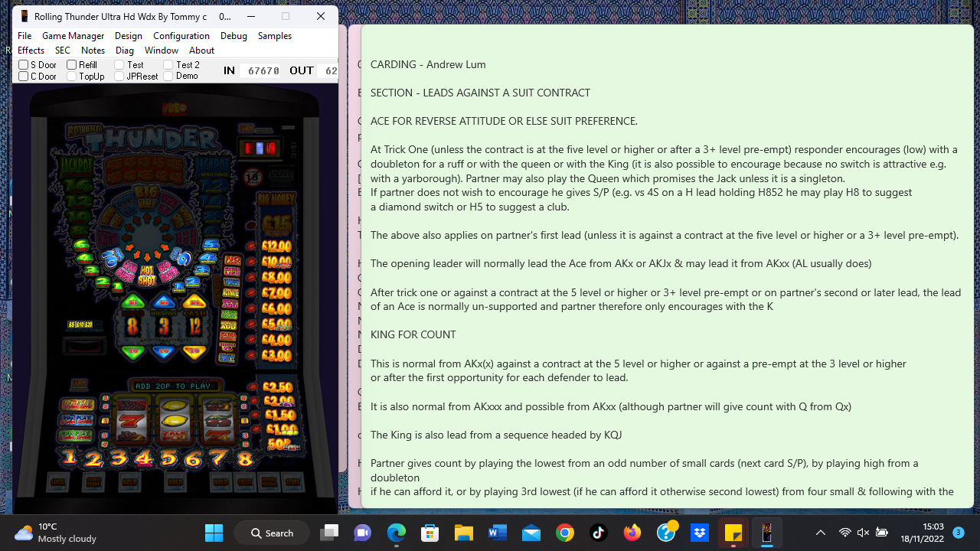Screen dimensions: 980x551
Task: Enable the TopUp checkbox
Action: (x=71, y=77)
